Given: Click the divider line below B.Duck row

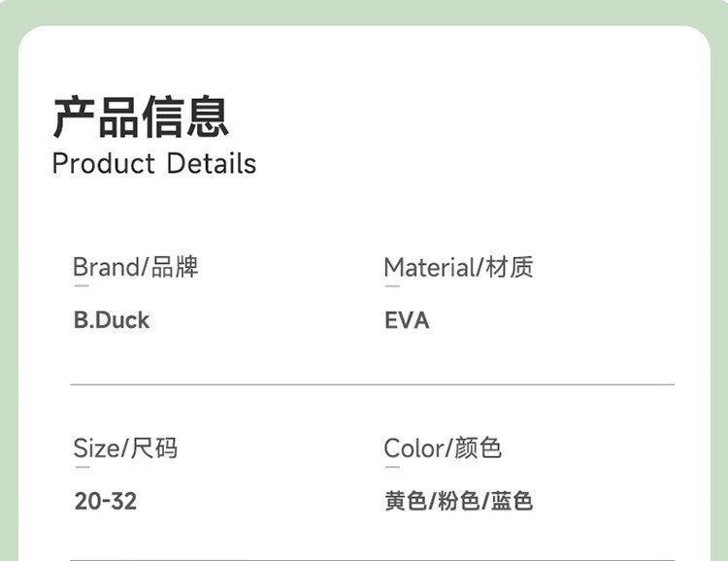Looking at the screenshot, I should coord(372,385).
